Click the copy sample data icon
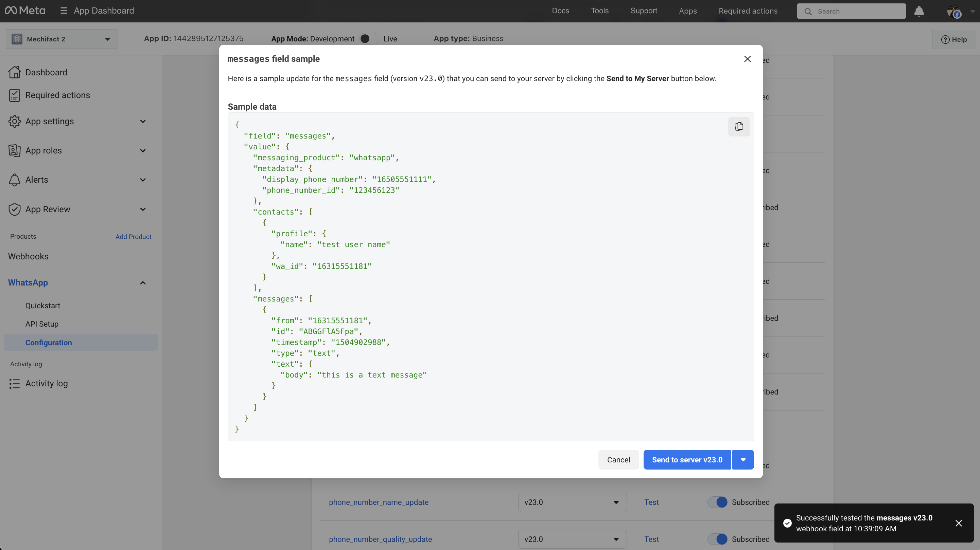 click(x=738, y=127)
